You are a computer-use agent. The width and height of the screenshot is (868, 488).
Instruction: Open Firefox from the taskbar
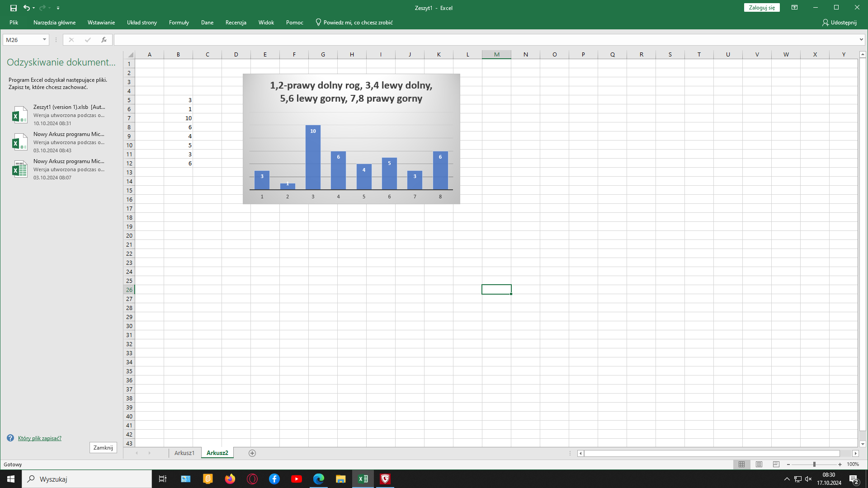pos(230,479)
